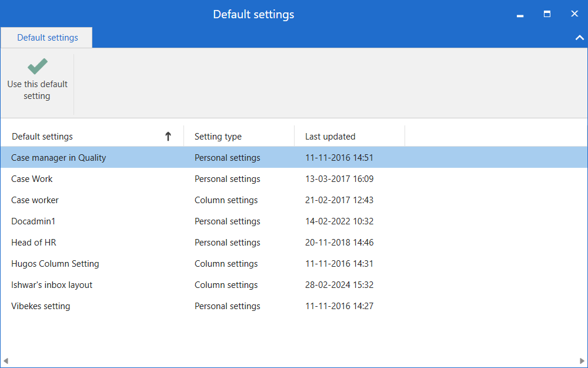Click the date 21-02-2017 12:43

(x=339, y=200)
